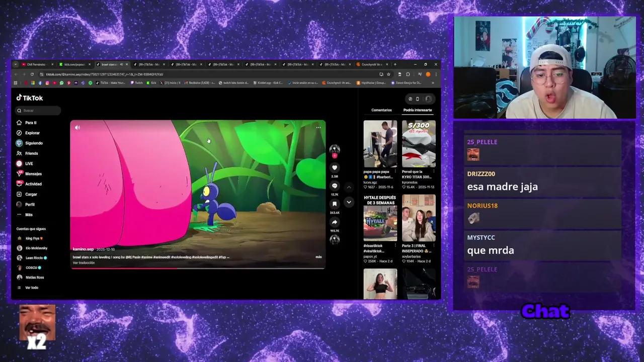Click phone app icon in top-right pill

click(x=417, y=99)
